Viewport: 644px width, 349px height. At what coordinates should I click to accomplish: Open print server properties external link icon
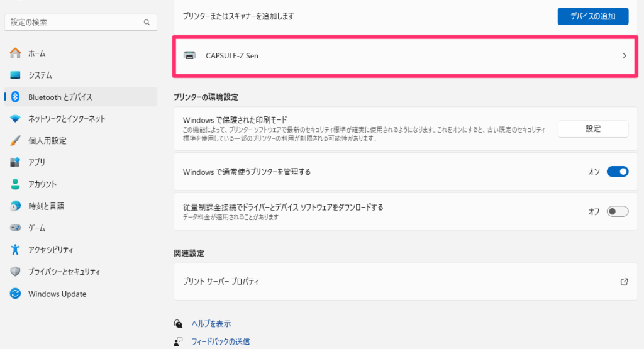click(624, 282)
